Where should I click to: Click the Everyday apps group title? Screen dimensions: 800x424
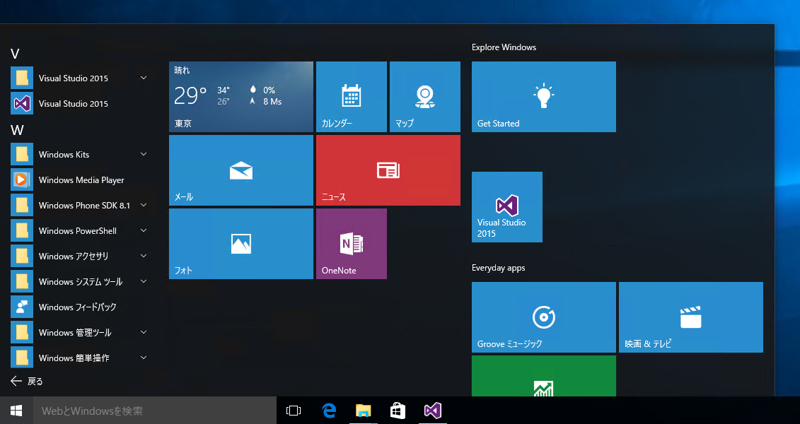click(x=498, y=268)
